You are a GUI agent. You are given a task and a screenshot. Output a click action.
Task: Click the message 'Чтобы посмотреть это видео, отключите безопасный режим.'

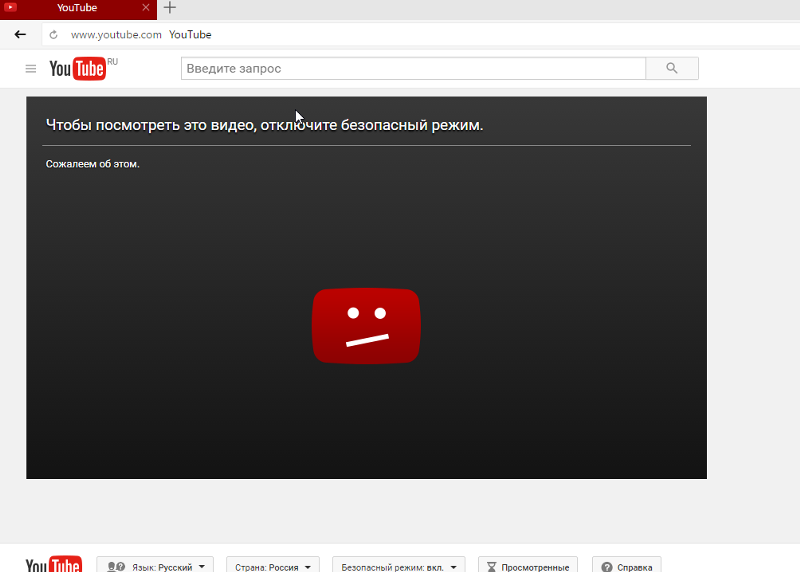(264, 125)
